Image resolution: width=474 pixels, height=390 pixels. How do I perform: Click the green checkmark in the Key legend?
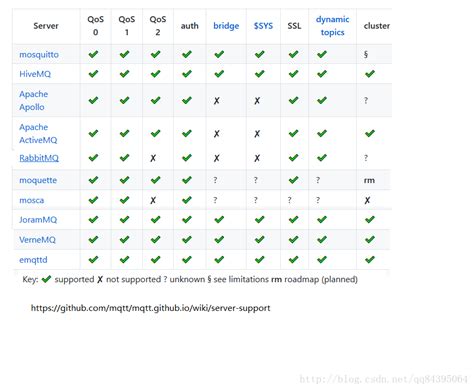[x=46, y=279]
